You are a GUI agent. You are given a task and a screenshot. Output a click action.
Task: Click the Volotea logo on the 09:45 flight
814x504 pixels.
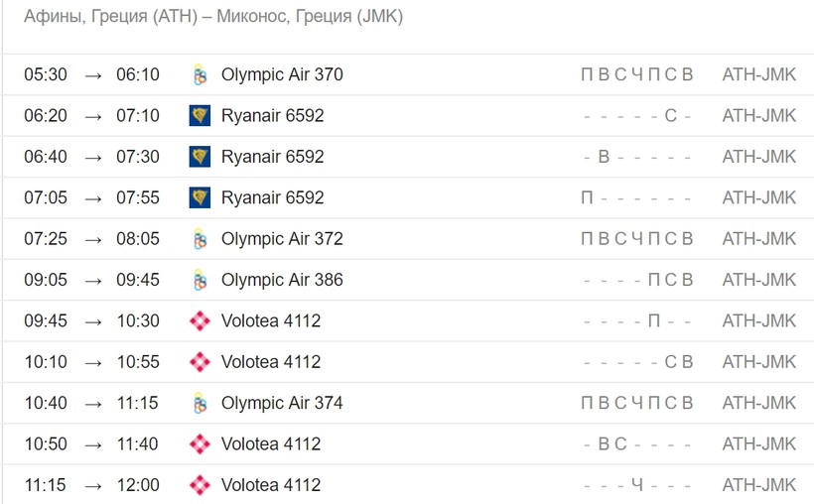200,321
